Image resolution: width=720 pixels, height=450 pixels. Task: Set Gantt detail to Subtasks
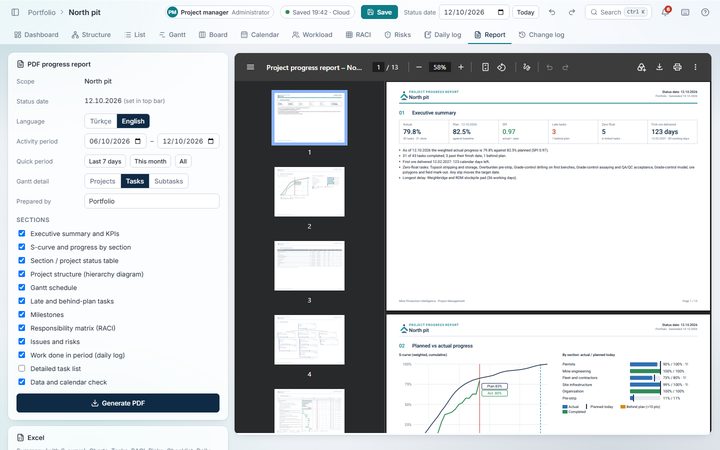(169, 181)
